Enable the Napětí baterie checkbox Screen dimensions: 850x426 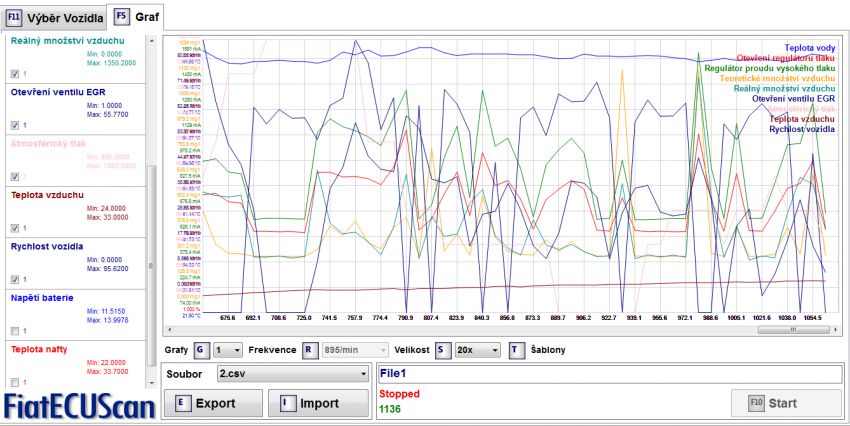click(x=14, y=330)
